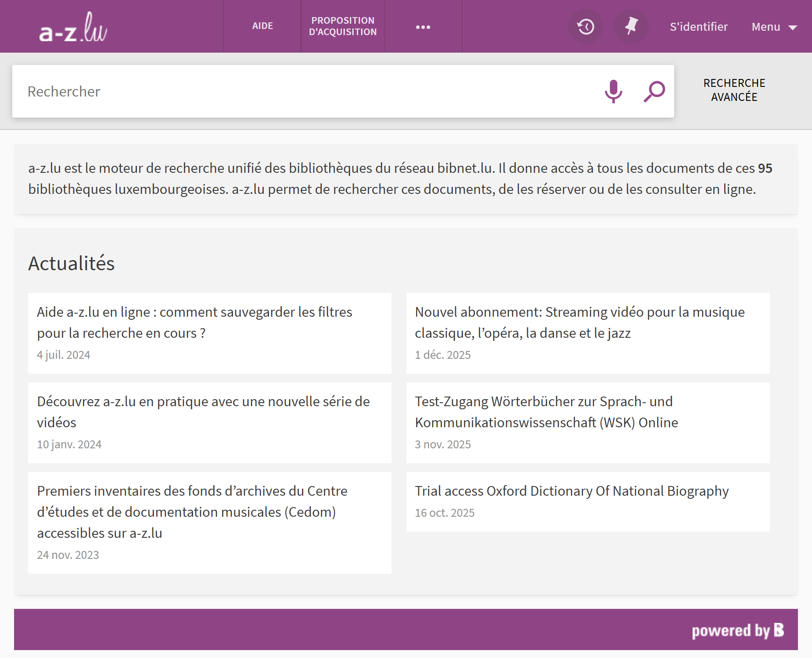Open the AIDE menu item

(262, 26)
